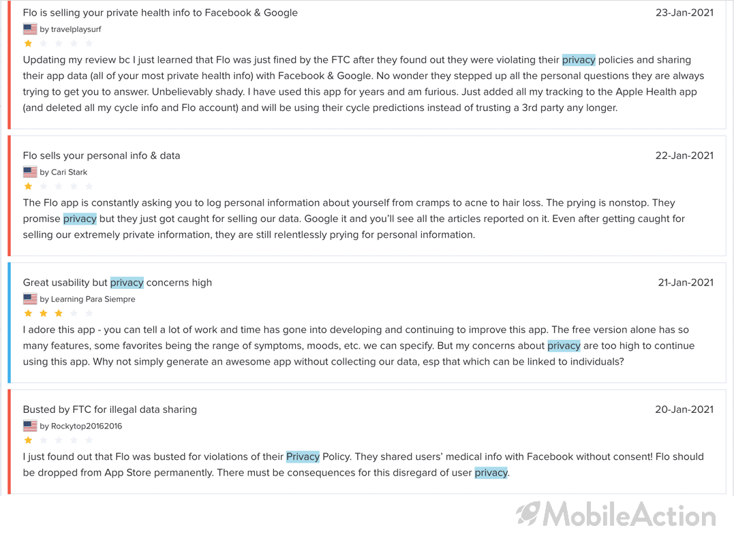Click the highlighted "Privacy" before "Policy" in the last review
Screen dimensions: 734x560
click(x=303, y=456)
